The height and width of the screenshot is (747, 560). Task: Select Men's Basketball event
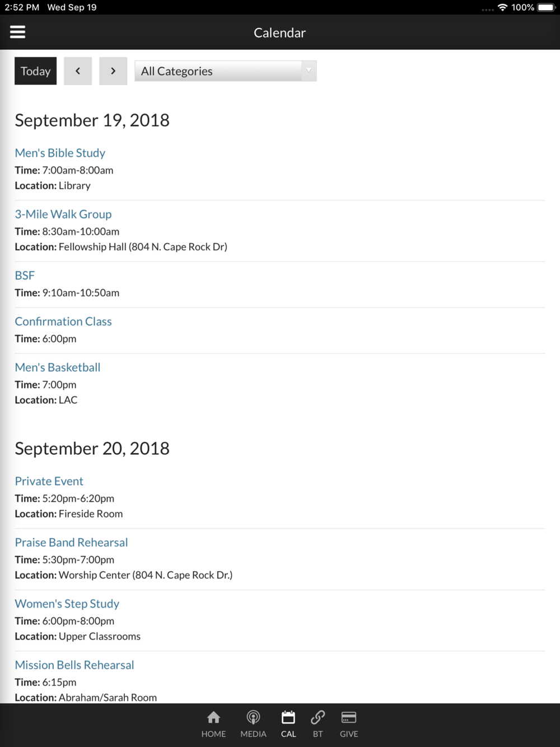click(58, 367)
